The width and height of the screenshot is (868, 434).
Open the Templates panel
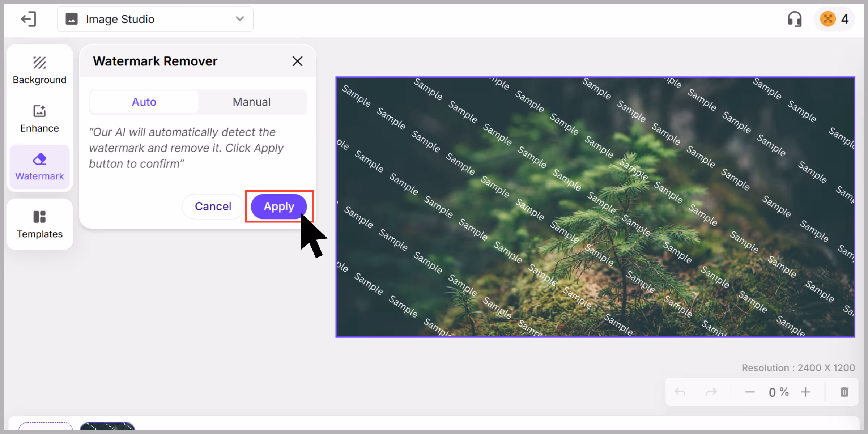(39, 224)
